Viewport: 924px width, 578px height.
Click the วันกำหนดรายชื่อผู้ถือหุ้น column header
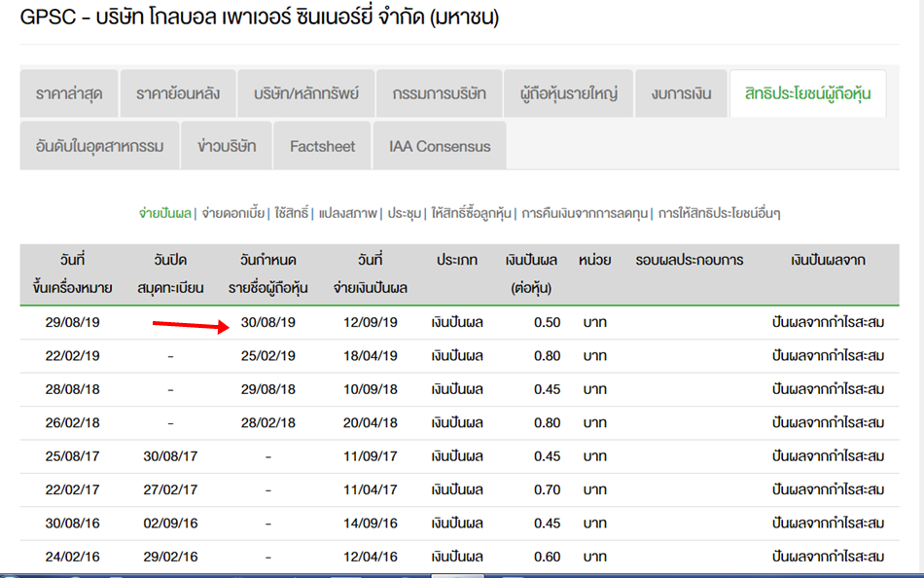pos(268,273)
